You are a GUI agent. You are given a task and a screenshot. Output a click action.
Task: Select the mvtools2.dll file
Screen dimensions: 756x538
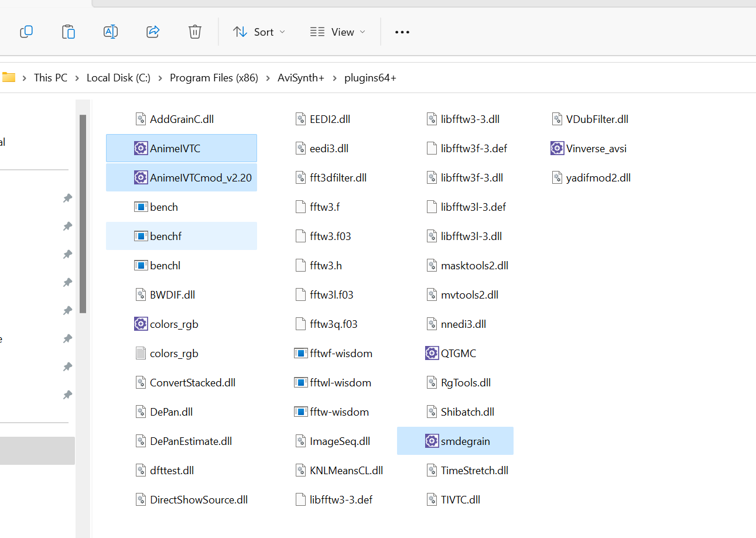tap(469, 294)
